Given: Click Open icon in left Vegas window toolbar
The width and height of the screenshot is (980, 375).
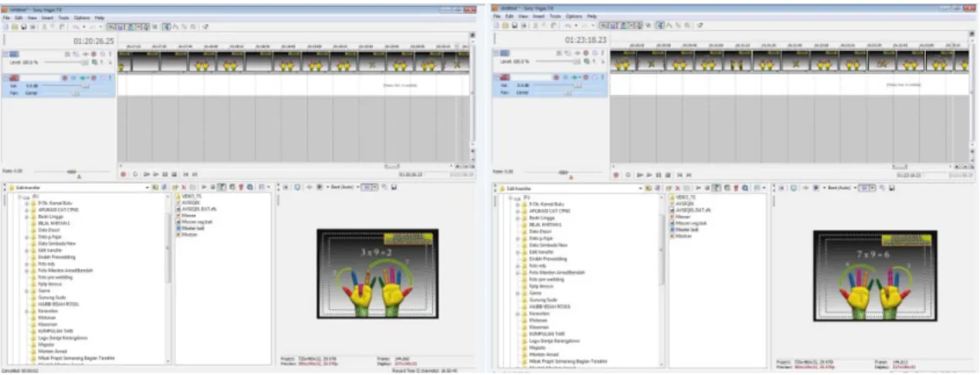Looking at the screenshot, I should (x=15, y=27).
